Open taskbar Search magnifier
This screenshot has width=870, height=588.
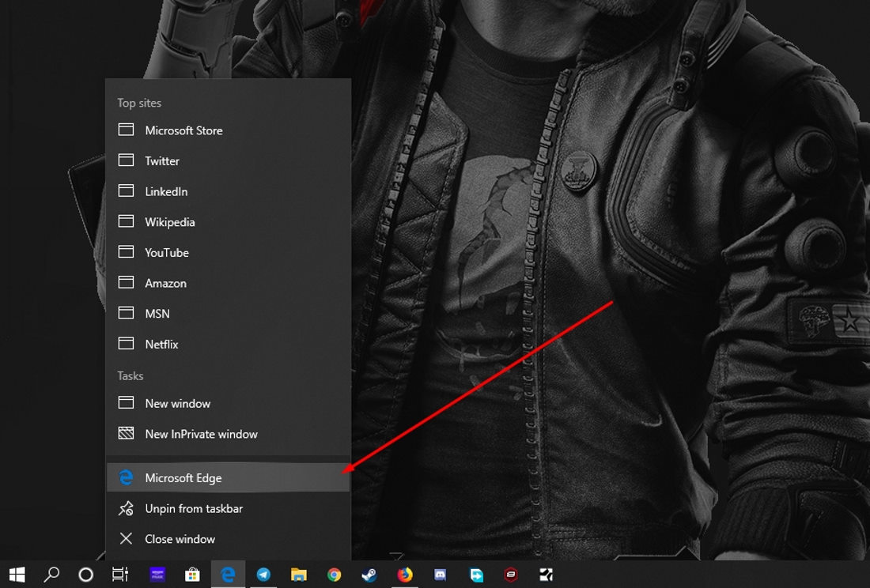tap(51, 574)
